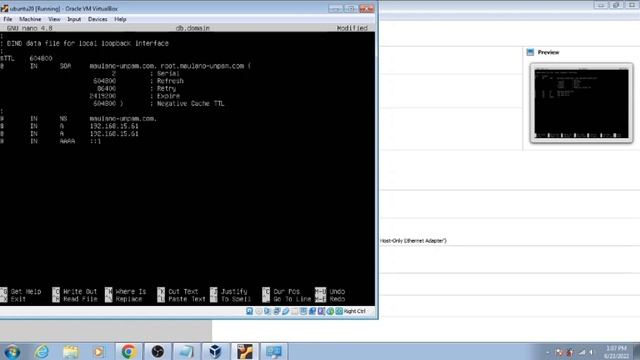Click the Cut Text shortcut in nano
This screenshot has width=640, height=360.
pos(178,291)
